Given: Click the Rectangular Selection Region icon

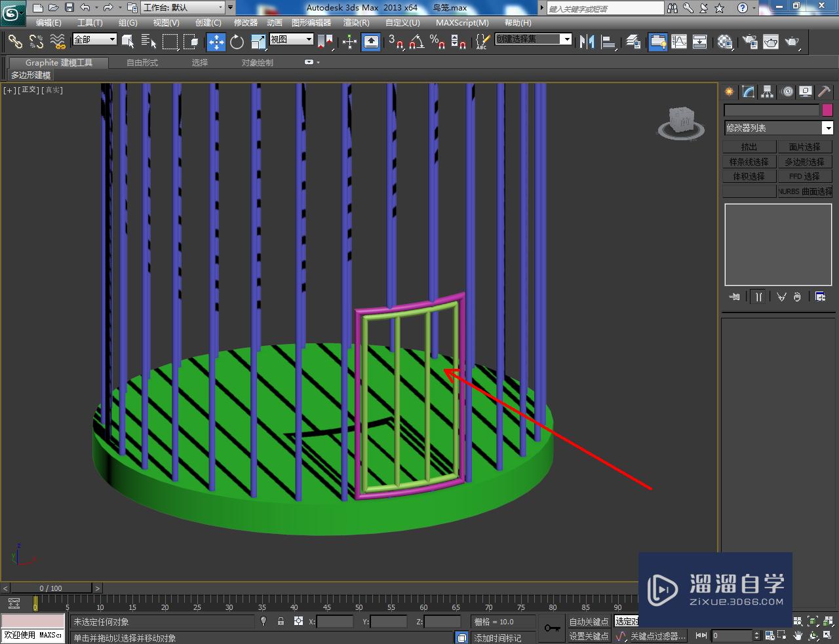Looking at the screenshot, I should click(x=170, y=42).
